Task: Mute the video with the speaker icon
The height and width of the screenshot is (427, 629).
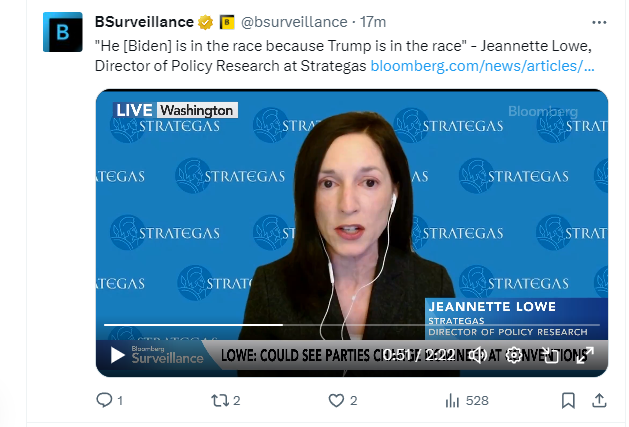Action: 477,355
